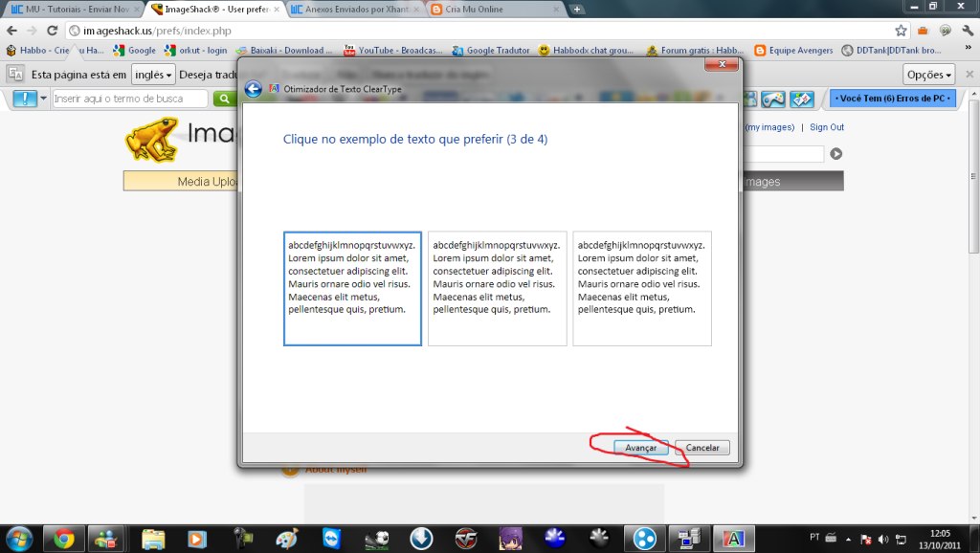This screenshot has height=553, width=980.
Task: Click the Sign Out link
Action: pyautogui.click(x=827, y=127)
